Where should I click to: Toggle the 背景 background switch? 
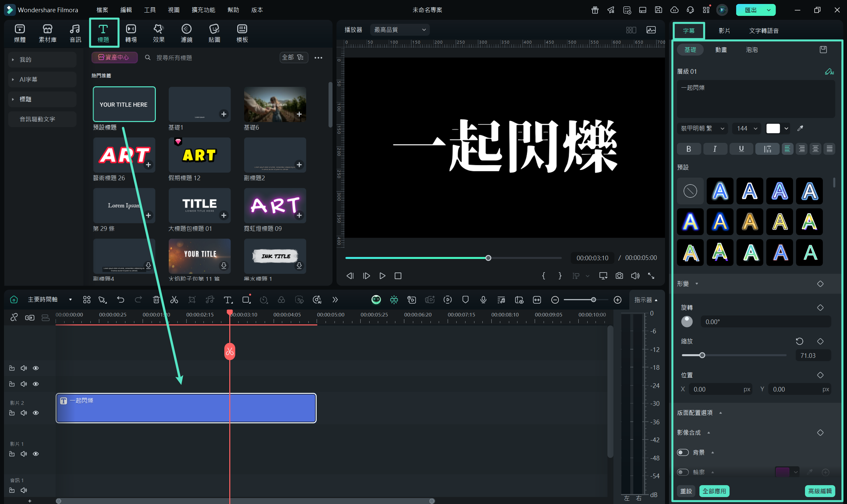(x=683, y=452)
